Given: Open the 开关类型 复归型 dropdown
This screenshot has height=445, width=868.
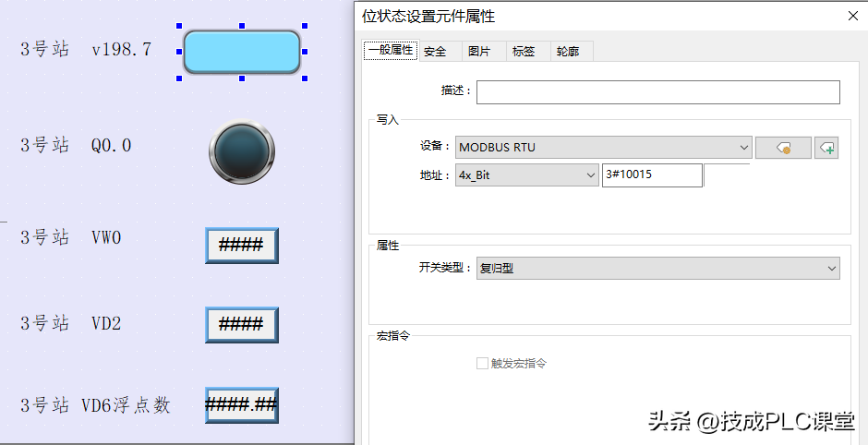Looking at the screenshot, I should (x=657, y=269).
